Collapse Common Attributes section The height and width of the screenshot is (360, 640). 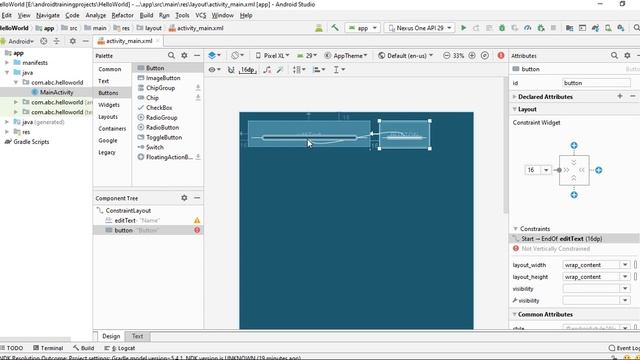point(515,314)
